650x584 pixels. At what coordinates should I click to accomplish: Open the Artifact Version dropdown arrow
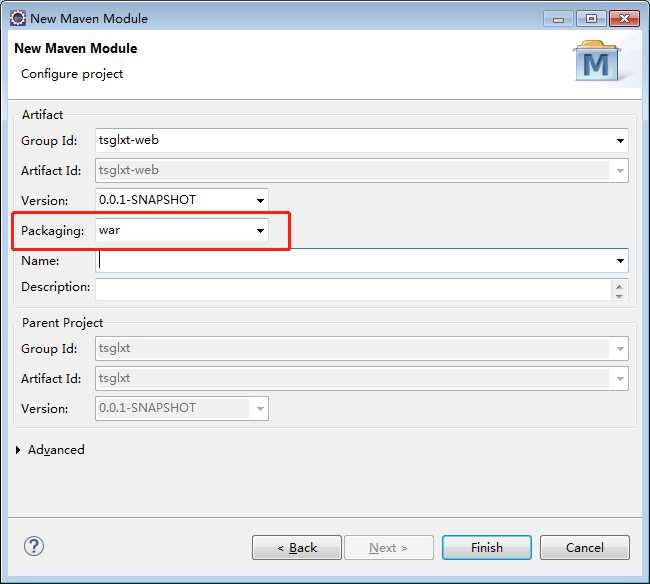tap(260, 200)
